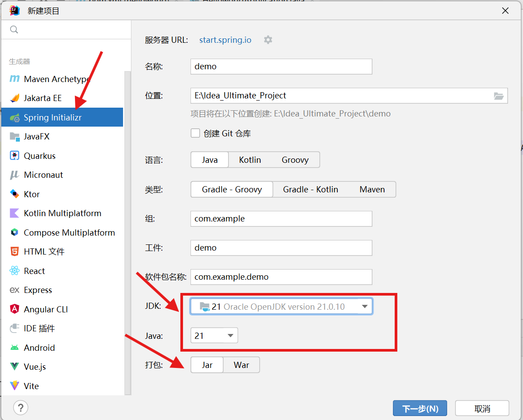Select the Maven Archetype generator
Image resolution: width=523 pixels, height=420 pixels.
pyautogui.click(x=62, y=79)
